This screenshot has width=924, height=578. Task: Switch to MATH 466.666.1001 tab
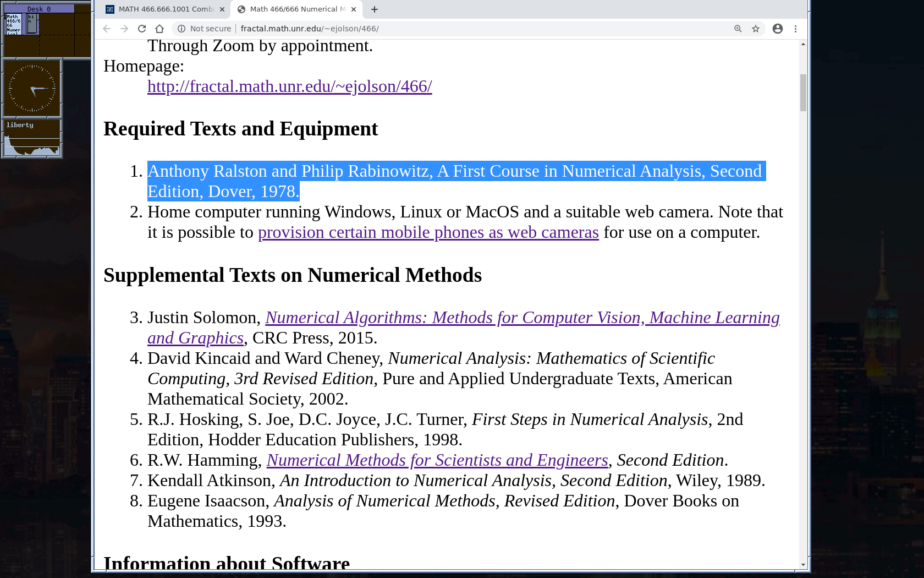(x=165, y=9)
